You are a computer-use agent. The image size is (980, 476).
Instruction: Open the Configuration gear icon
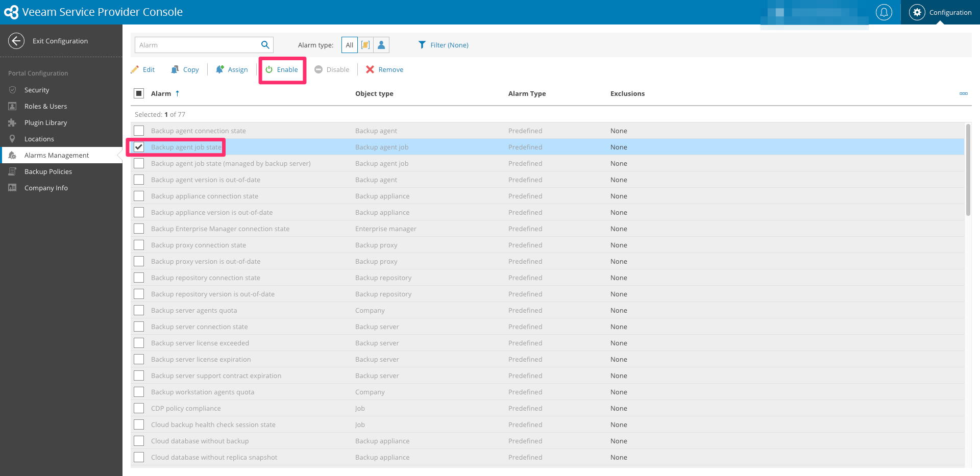point(917,12)
